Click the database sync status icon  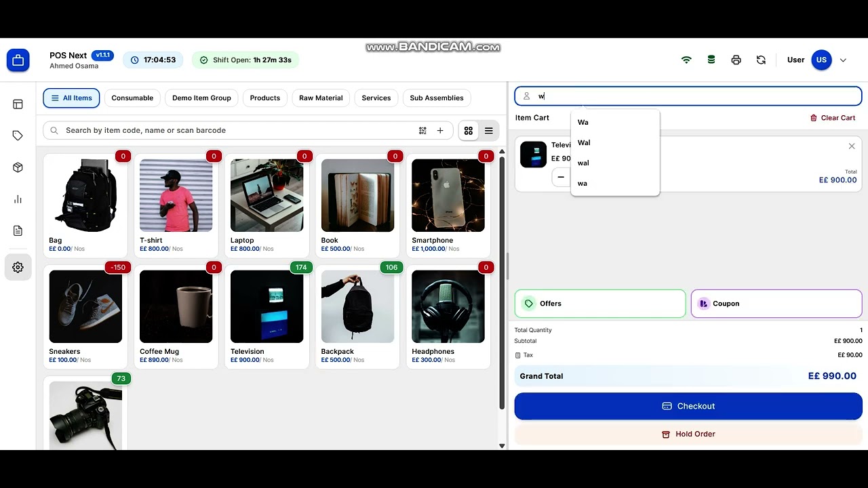coord(711,60)
